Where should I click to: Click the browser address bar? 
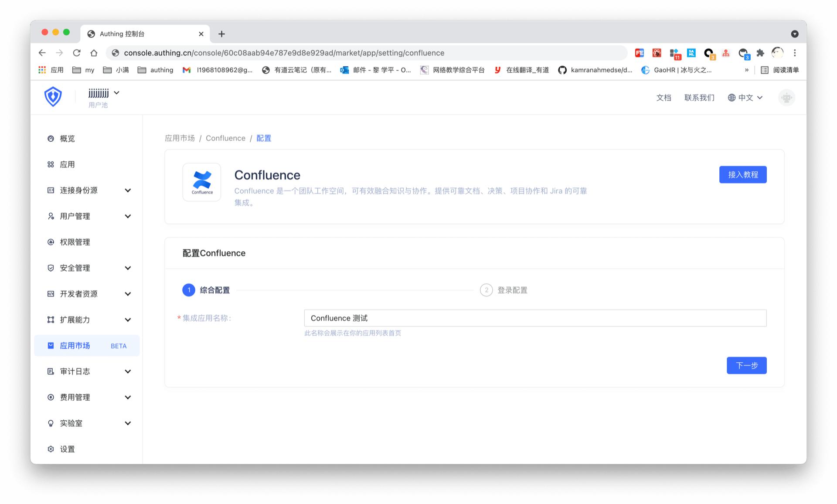pos(366,53)
